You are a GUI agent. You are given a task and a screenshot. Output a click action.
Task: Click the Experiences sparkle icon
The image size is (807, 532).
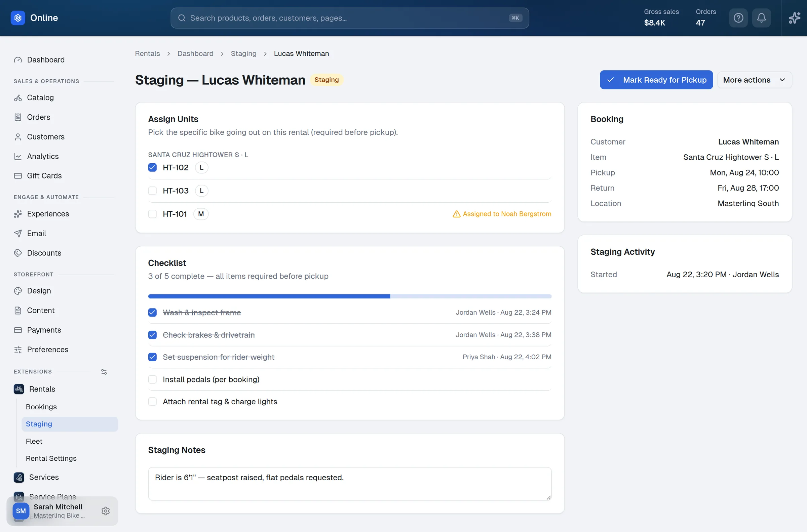click(x=17, y=214)
